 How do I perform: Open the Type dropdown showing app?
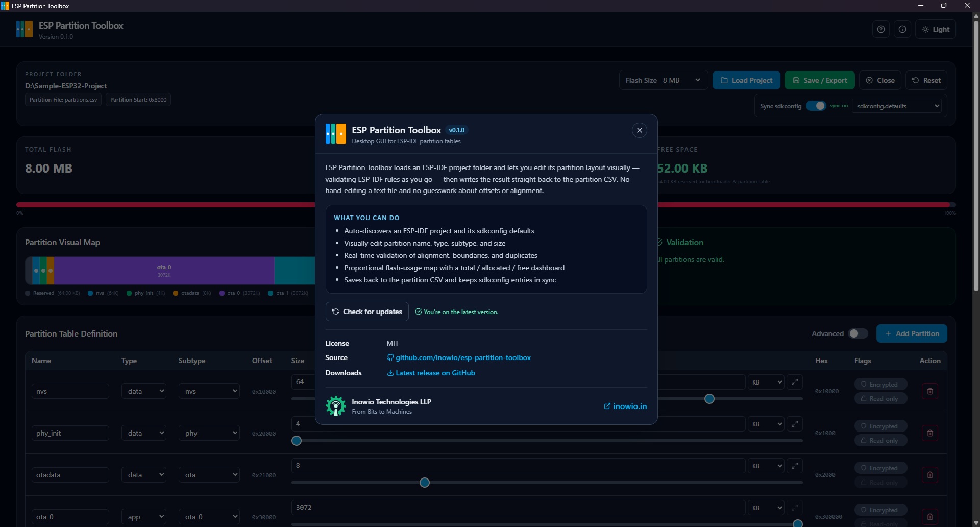[144, 517]
